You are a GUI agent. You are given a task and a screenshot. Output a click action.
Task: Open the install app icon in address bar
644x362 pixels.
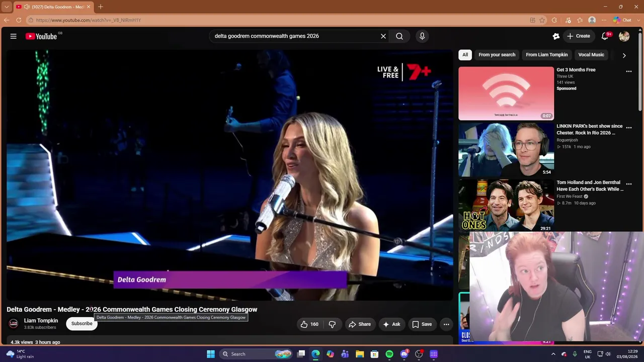[x=532, y=20]
